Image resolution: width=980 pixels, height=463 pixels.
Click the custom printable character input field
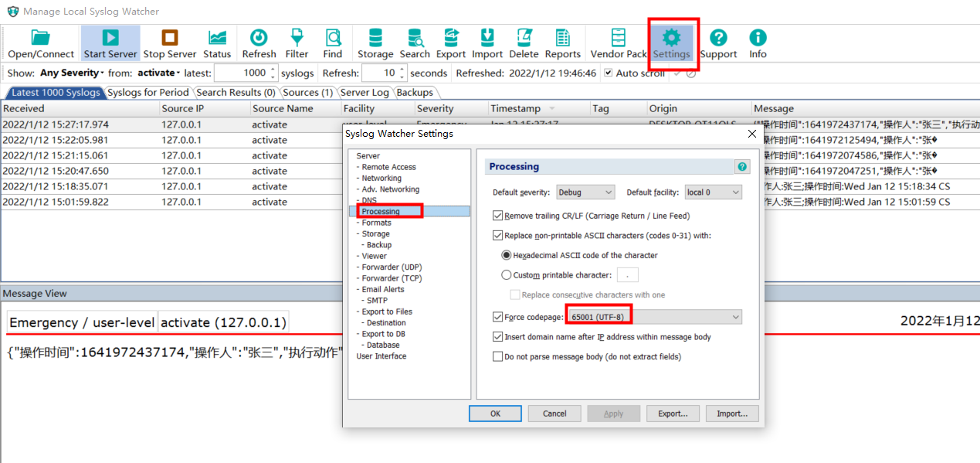click(x=627, y=275)
